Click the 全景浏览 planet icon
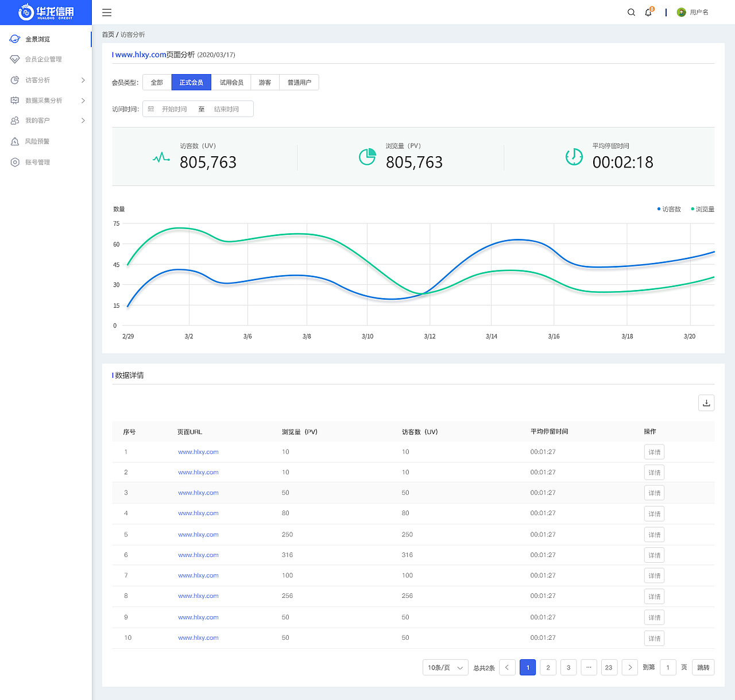735x700 pixels. pos(15,39)
